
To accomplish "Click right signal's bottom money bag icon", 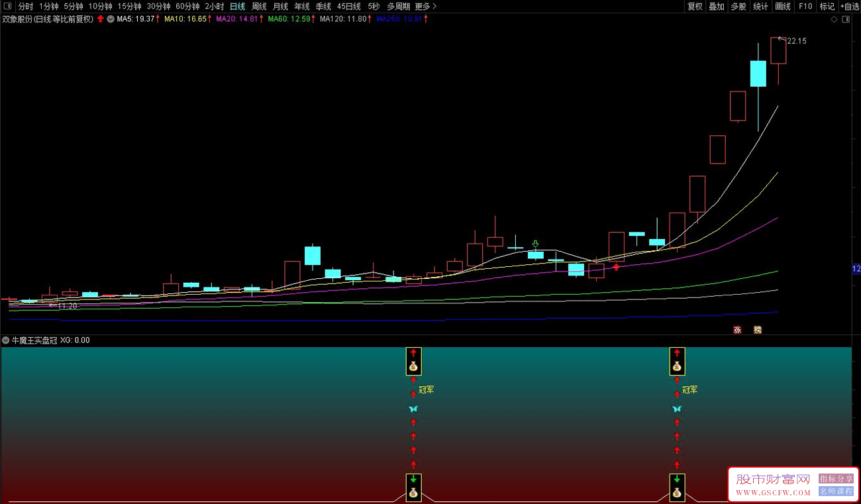I will (x=677, y=492).
